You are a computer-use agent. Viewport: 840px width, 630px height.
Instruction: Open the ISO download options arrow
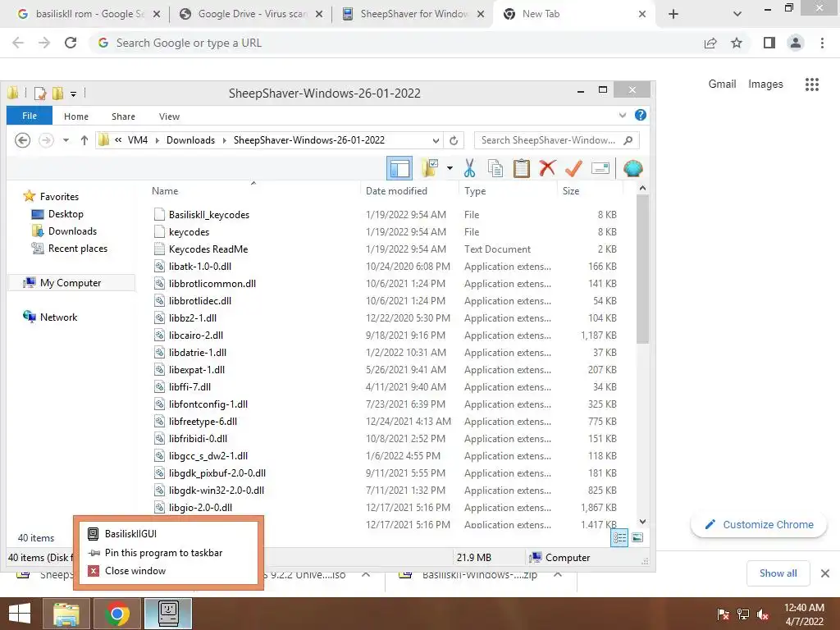pos(366,575)
